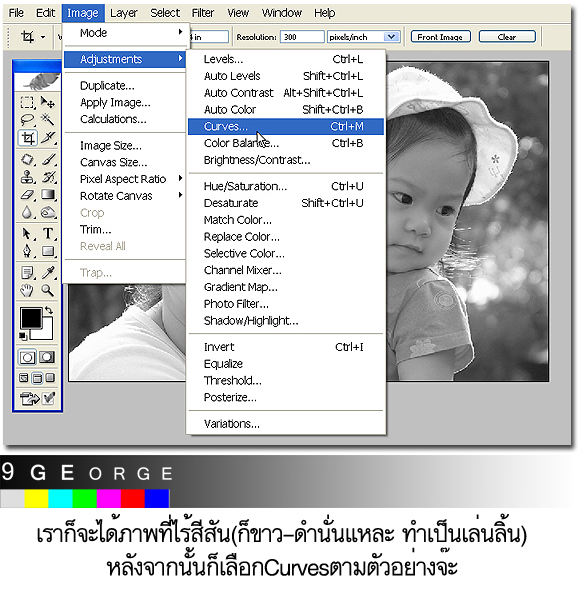The image size is (583, 600).
Task: Choose Invert from Adjustments
Action: [286, 347]
